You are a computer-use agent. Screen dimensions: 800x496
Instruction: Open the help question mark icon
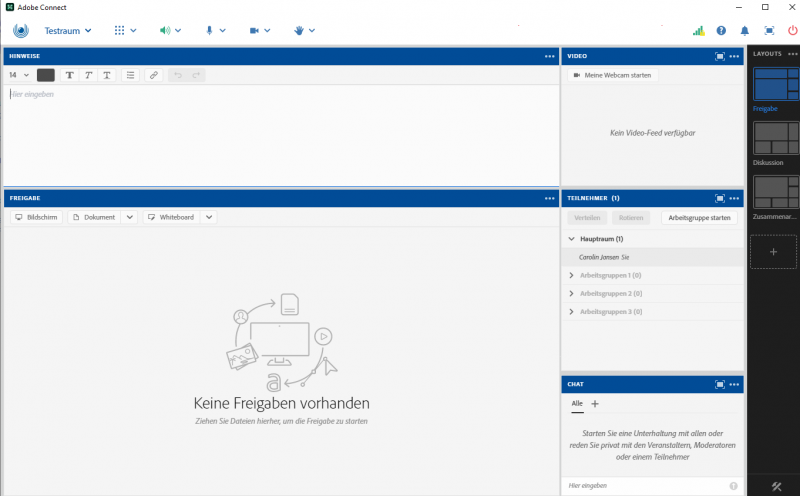721,31
